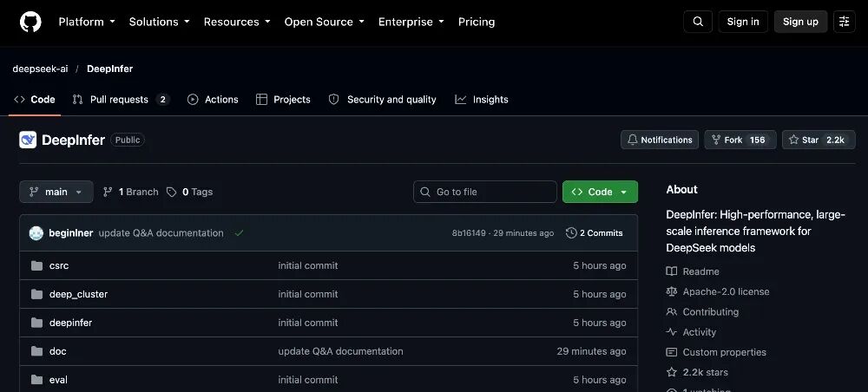The image size is (868, 392).
Task: Open the Insights tab
Action: [x=482, y=100]
